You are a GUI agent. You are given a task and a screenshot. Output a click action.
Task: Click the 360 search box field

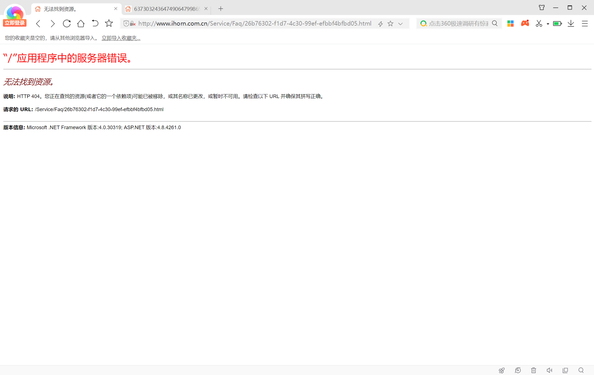[458, 23]
